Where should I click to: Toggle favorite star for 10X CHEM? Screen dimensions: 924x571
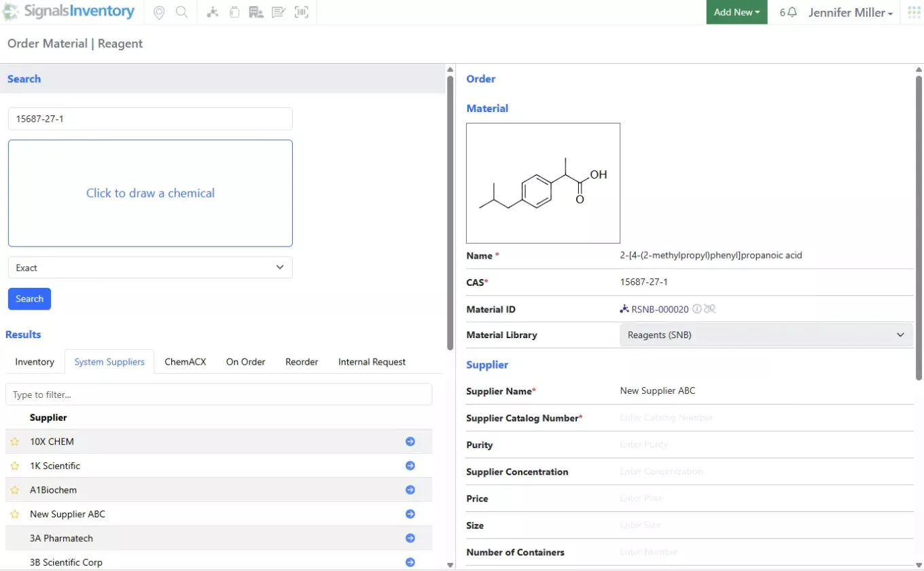(x=14, y=442)
